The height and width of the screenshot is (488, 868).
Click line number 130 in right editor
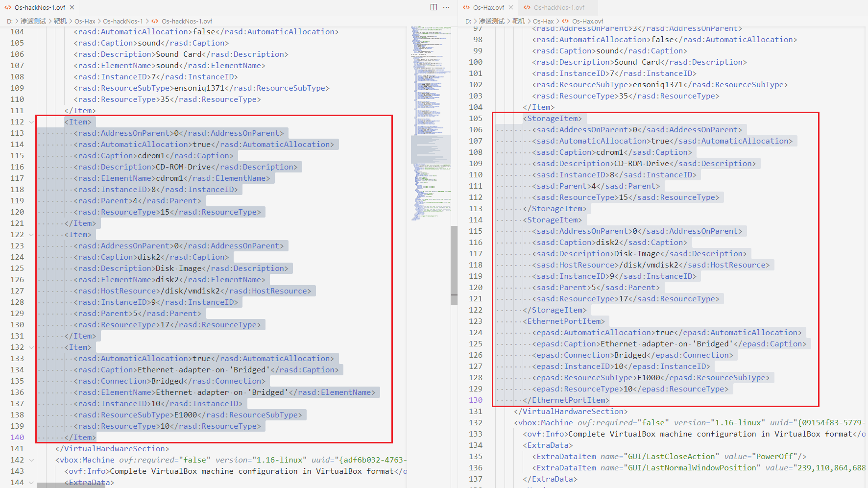[x=476, y=400]
